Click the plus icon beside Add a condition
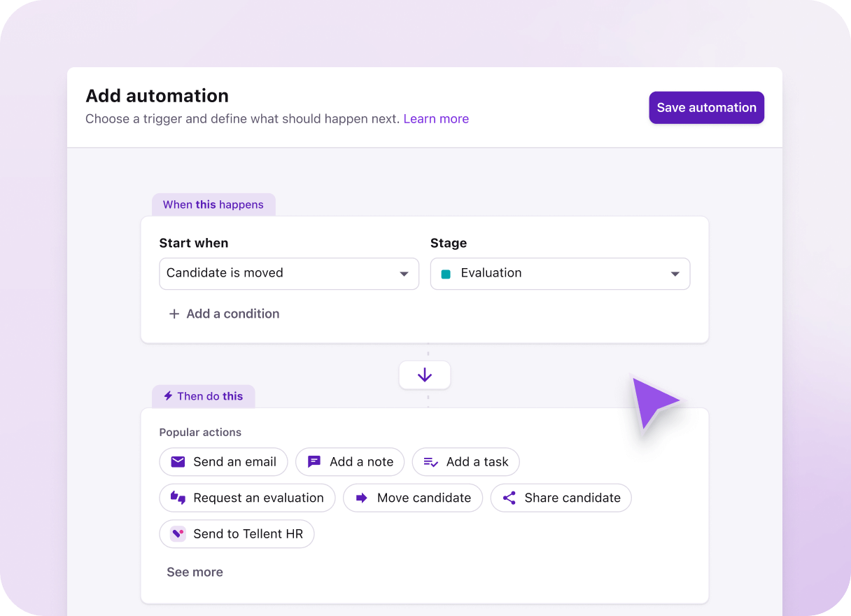This screenshot has height=616, width=851. point(174,314)
